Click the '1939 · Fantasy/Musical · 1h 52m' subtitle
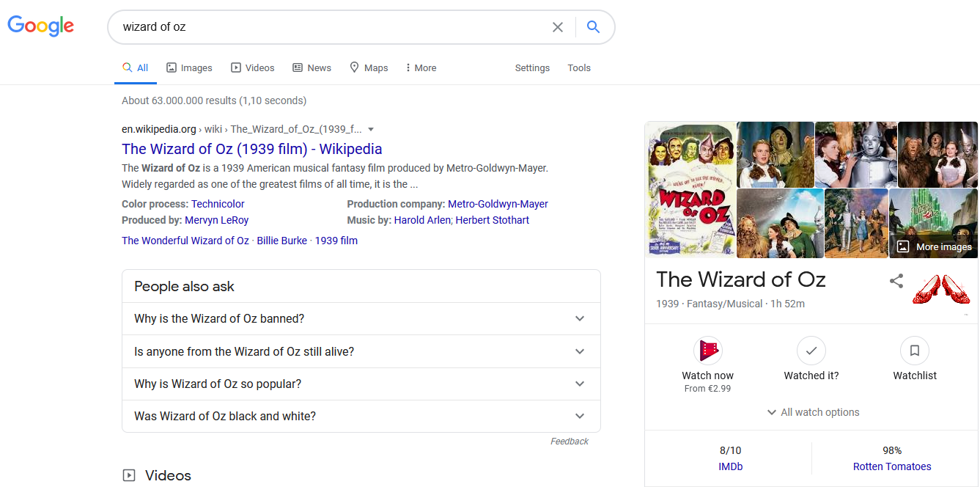 point(731,304)
